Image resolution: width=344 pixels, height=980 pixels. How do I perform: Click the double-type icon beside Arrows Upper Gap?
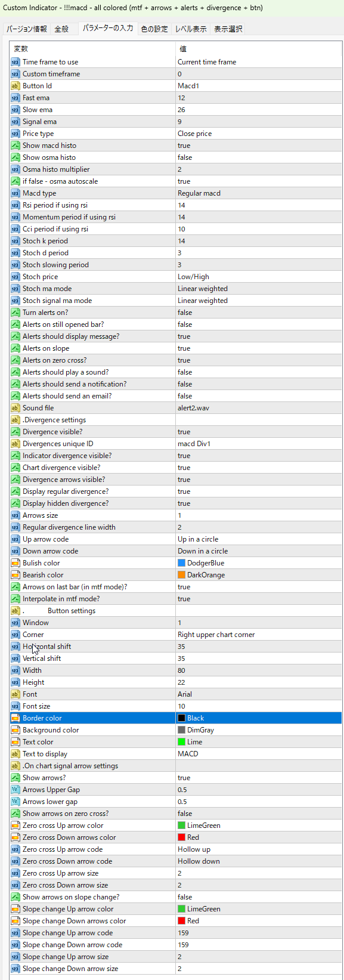[x=16, y=790]
